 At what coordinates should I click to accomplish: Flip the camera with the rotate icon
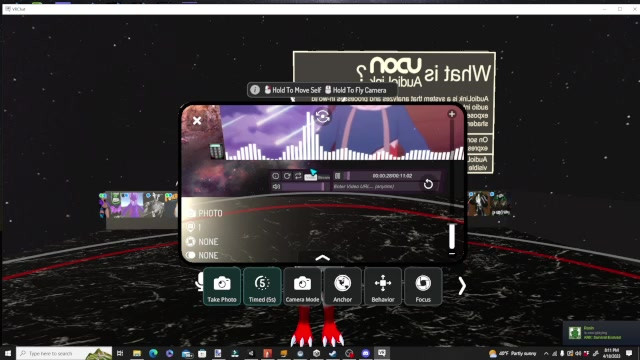click(x=322, y=117)
